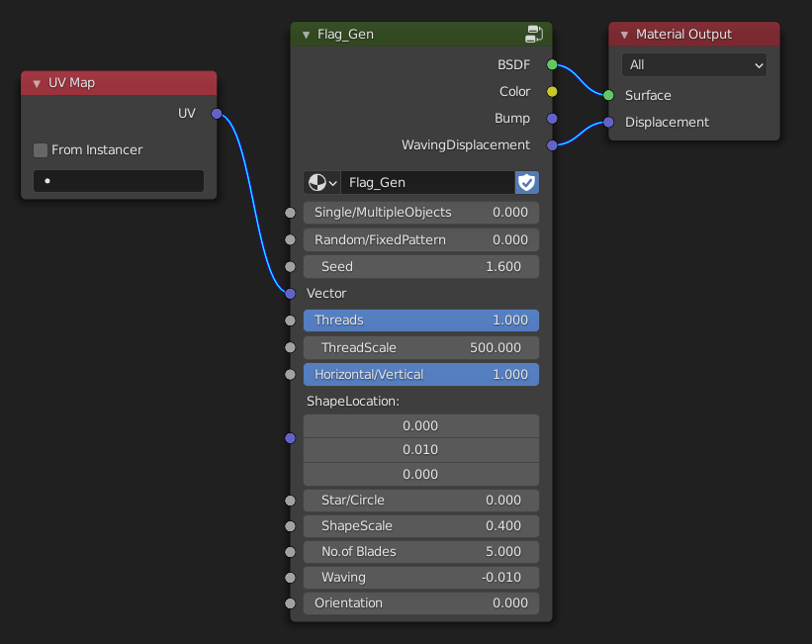
Task: Click the Horizontal/Vertical slider
Action: 421,375
